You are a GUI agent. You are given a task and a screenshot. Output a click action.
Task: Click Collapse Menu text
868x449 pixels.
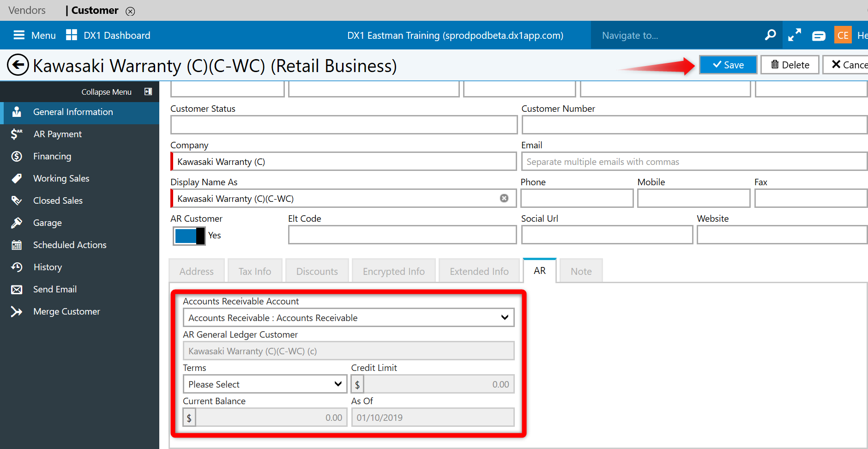(x=107, y=92)
